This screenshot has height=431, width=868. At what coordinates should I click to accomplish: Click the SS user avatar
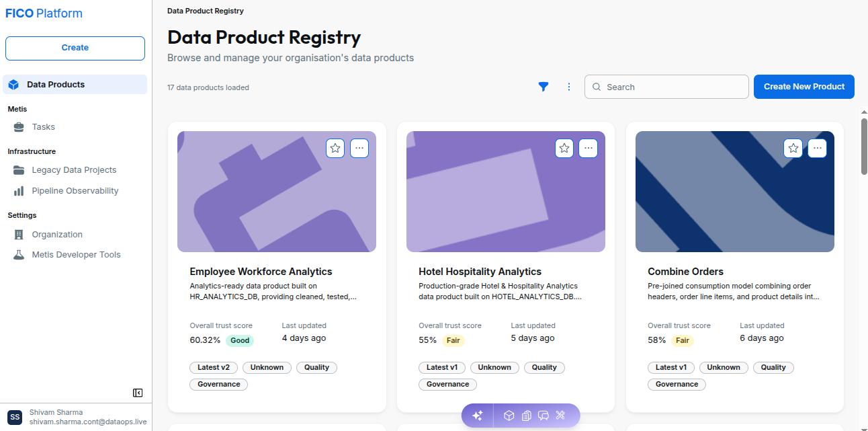pos(15,417)
